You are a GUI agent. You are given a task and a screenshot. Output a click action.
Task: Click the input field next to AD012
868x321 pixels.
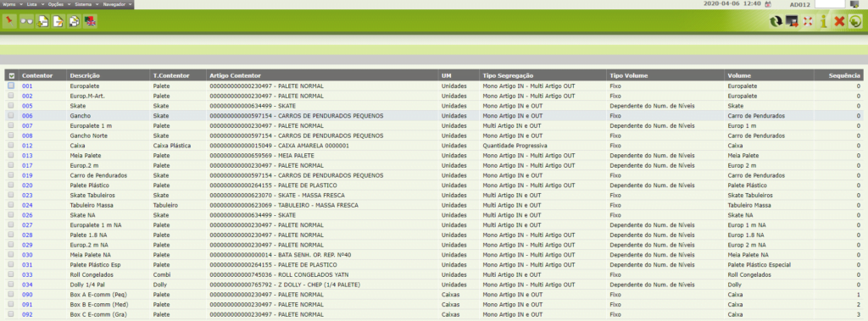(830, 4)
